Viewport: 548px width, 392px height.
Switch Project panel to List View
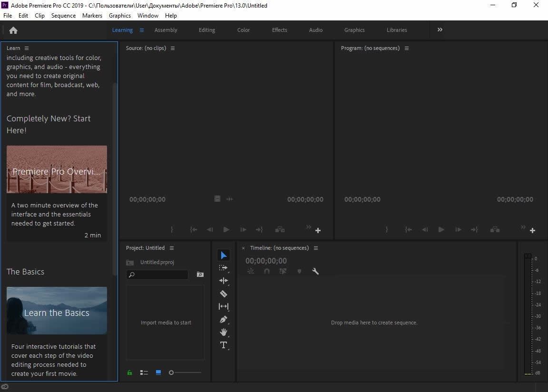tap(144, 373)
